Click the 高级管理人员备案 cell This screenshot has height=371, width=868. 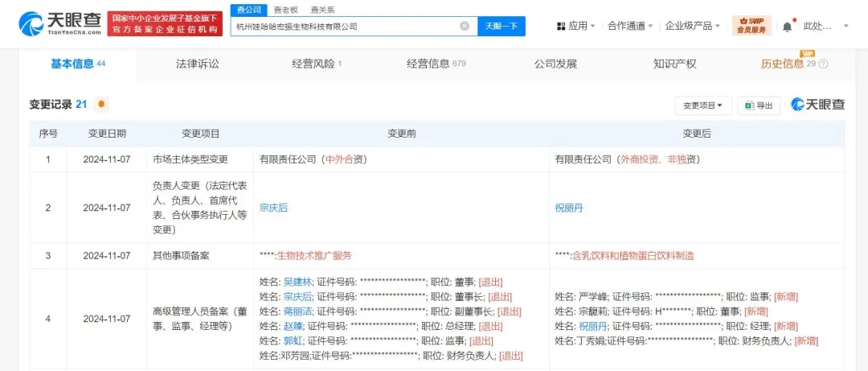coord(200,319)
